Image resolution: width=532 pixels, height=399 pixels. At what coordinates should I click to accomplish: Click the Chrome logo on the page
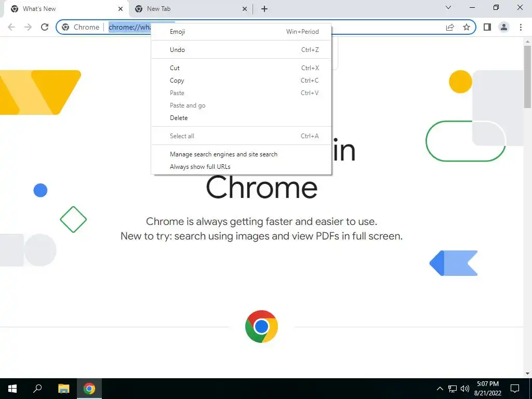[x=261, y=326]
